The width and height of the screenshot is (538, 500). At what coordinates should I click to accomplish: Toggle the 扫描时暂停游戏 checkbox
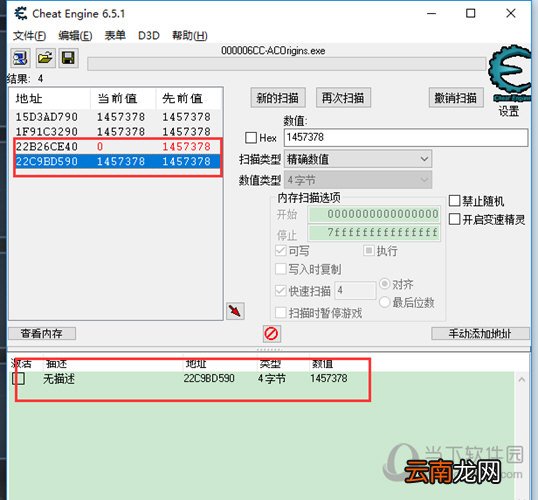pyautogui.click(x=281, y=313)
